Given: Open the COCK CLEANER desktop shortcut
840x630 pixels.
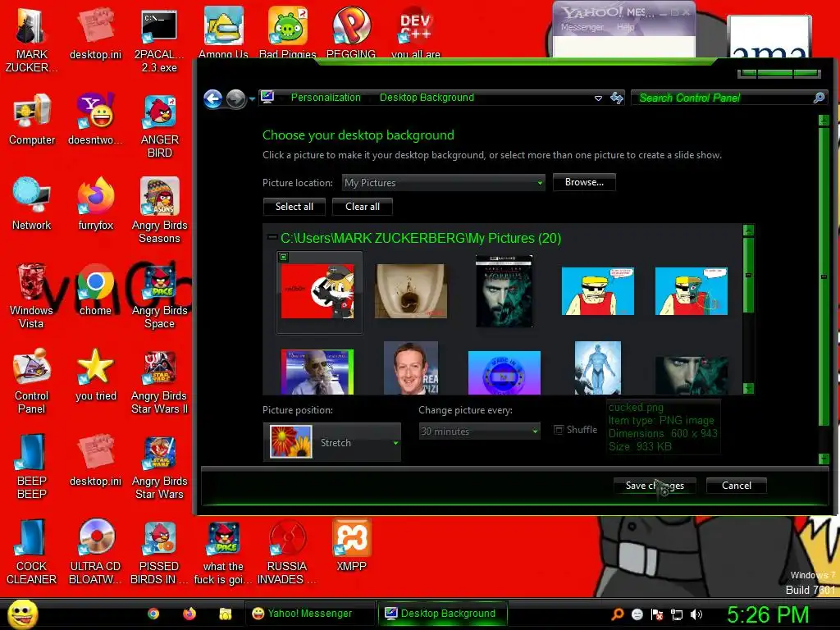Looking at the screenshot, I should pos(32,552).
